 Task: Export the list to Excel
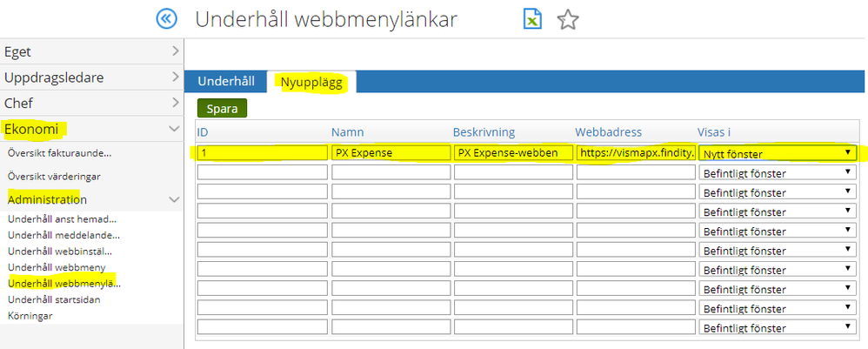point(532,19)
